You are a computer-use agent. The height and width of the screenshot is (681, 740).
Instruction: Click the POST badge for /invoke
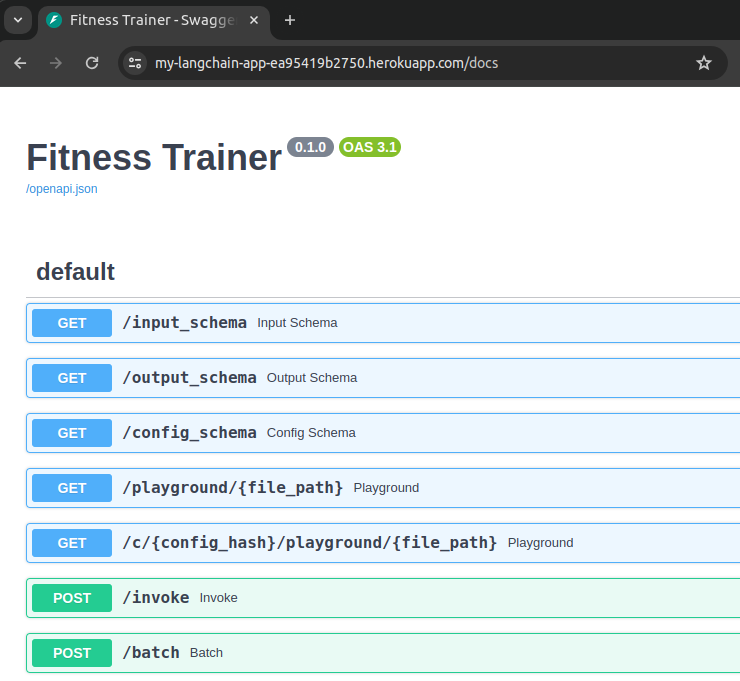click(x=72, y=598)
